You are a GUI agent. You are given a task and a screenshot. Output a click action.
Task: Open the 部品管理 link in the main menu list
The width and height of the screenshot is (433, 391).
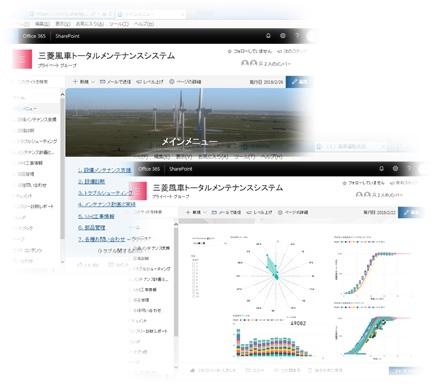[x=92, y=228]
